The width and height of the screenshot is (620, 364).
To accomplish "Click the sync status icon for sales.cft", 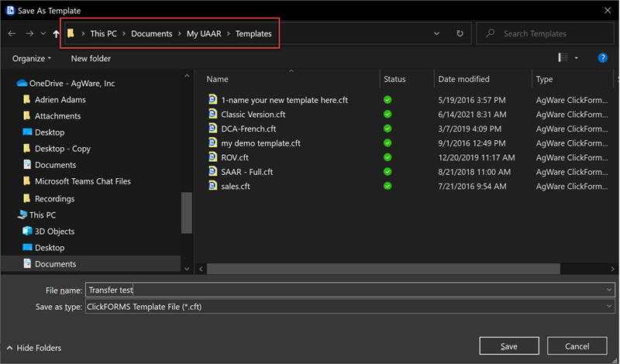I will click(387, 186).
